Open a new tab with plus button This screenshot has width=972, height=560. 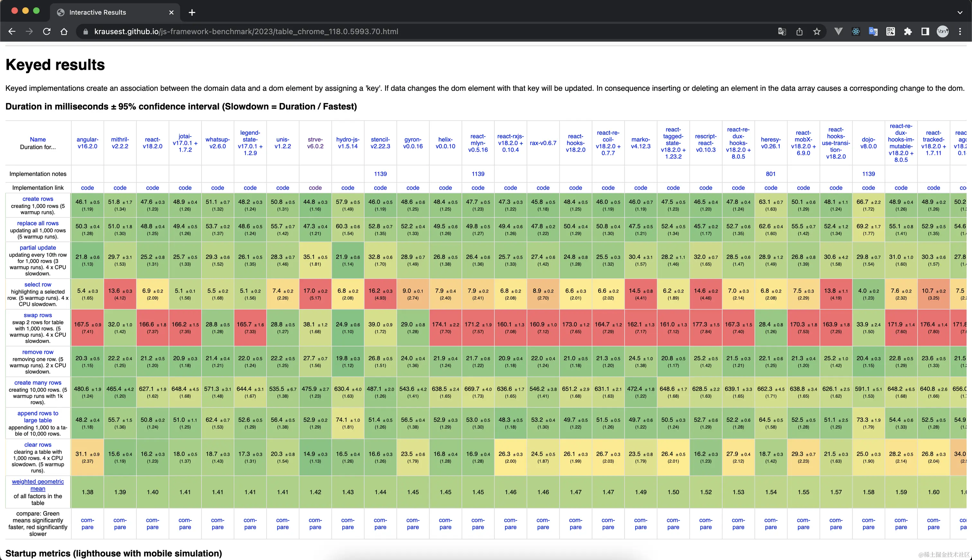[192, 12]
